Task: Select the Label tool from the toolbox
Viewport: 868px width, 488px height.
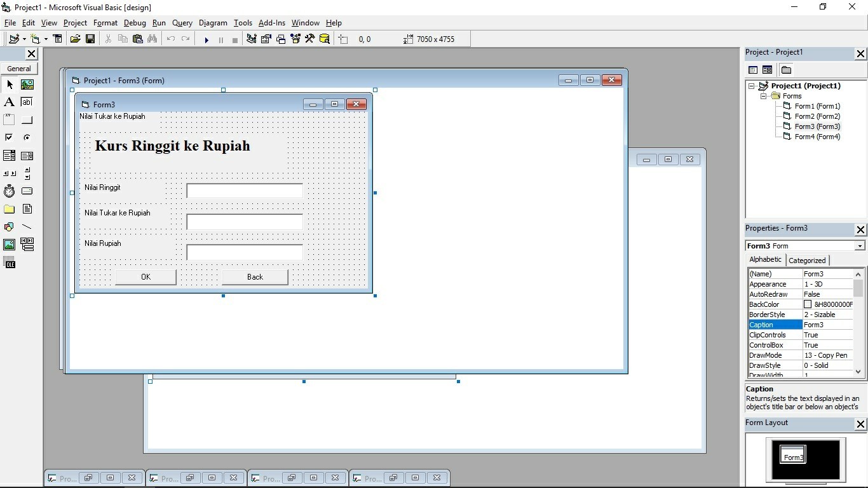Action: 9,102
